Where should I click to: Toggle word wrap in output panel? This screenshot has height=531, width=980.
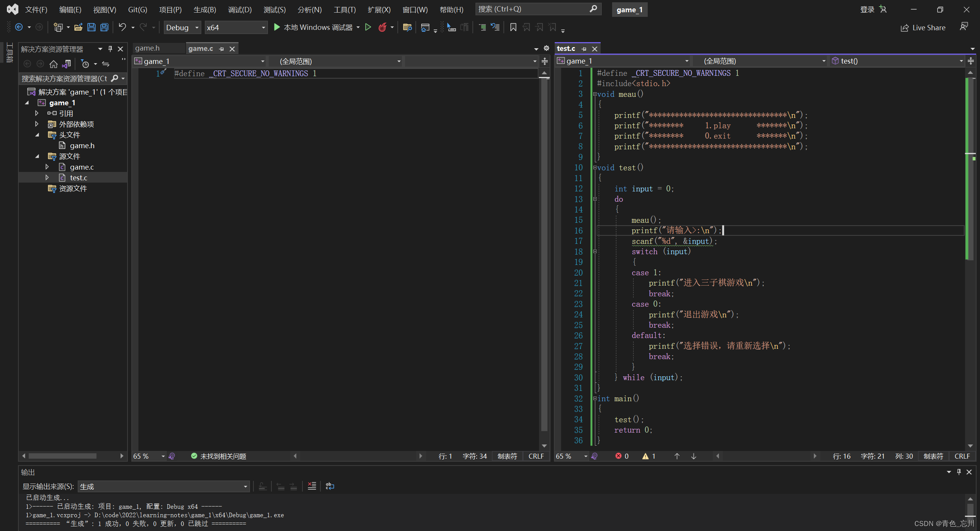point(330,486)
